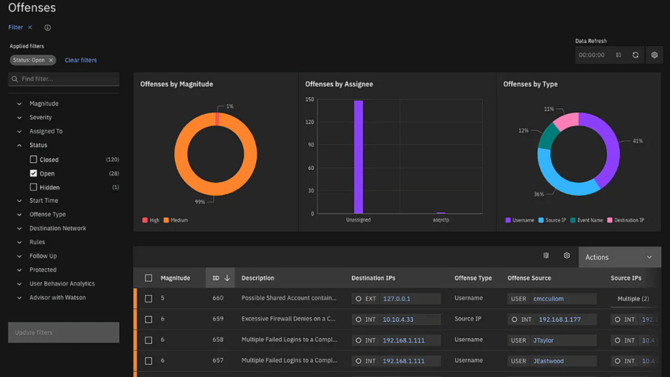Click the Clear filters link
This screenshot has height=377, width=670.
click(x=81, y=60)
